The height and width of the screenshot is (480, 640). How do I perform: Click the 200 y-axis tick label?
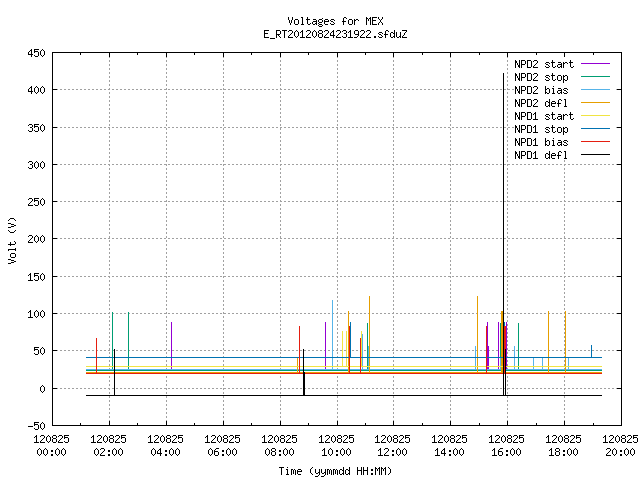point(36,239)
